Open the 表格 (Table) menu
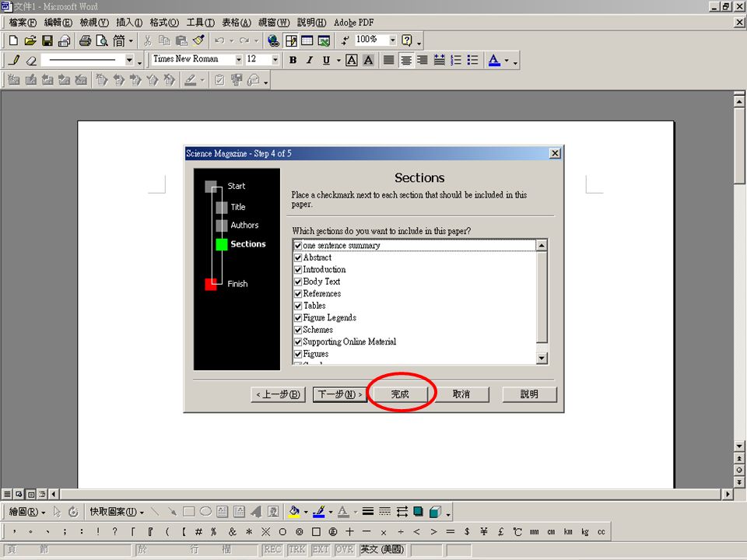The height and width of the screenshot is (560, 747). click(237, 23)
